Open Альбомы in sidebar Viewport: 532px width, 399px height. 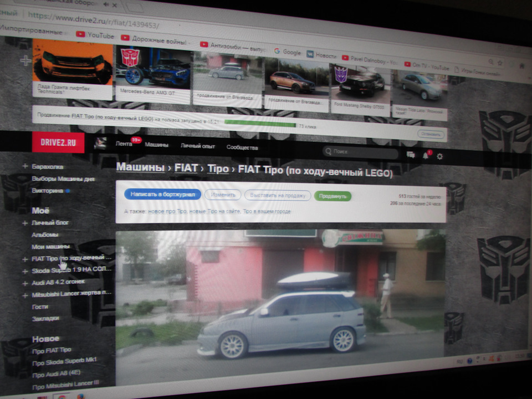[45, 235]
